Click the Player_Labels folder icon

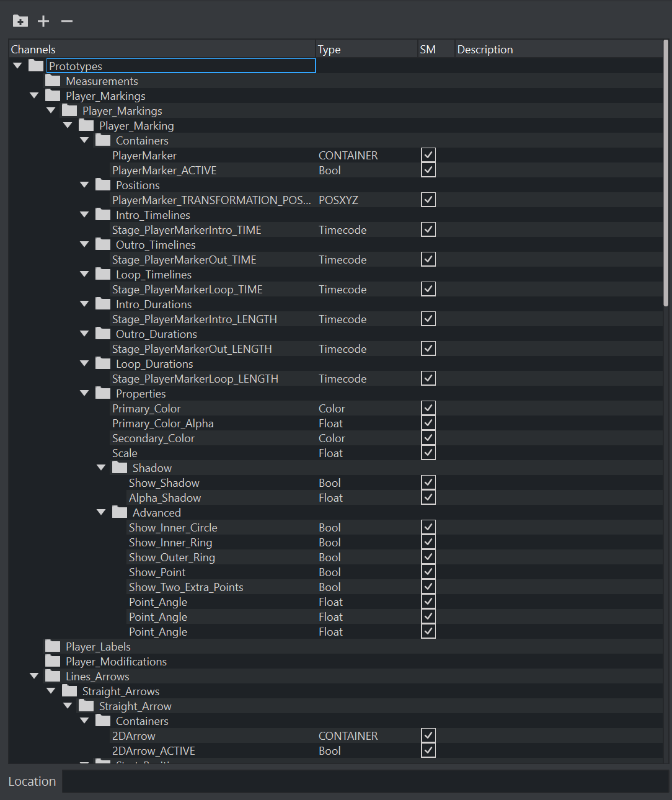click(x=53, y=647)
